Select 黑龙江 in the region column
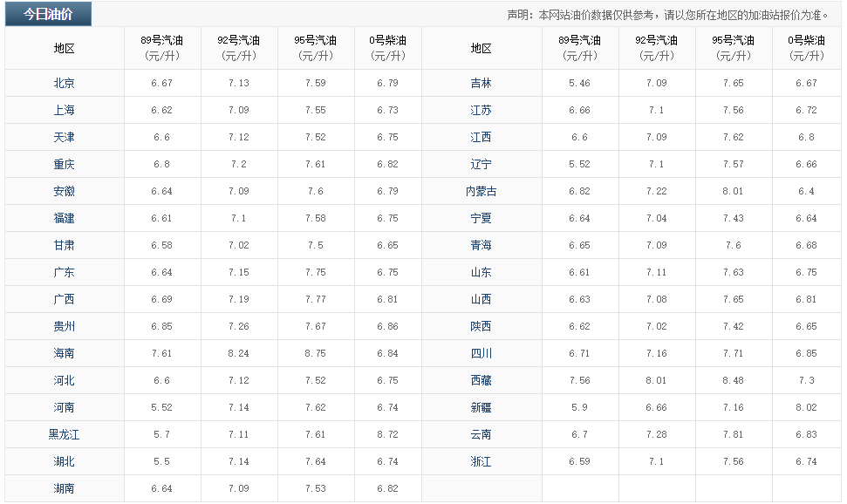Image resolution: width=847 pixels, height=504 pixels. [x=64, y=435]
